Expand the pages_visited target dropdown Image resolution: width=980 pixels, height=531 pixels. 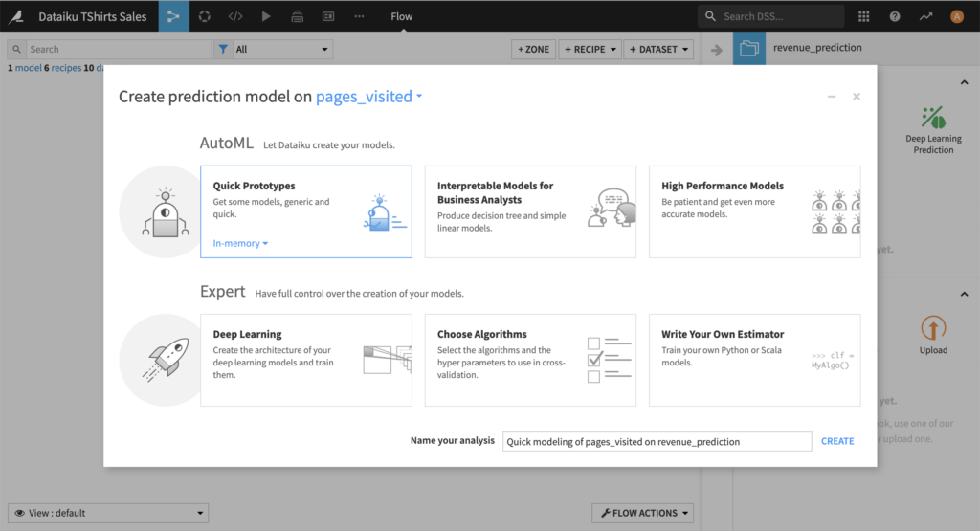click(x=369, y=97)
